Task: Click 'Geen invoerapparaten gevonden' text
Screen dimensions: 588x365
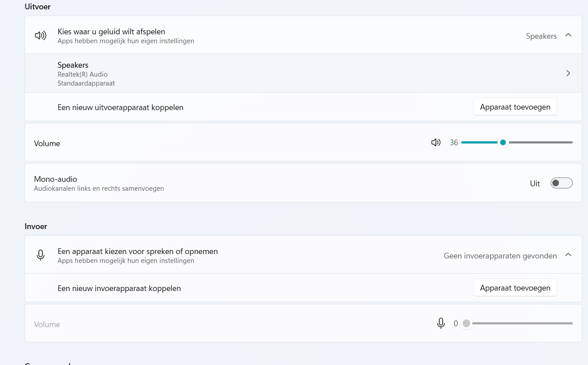Action: click(500, 256)
